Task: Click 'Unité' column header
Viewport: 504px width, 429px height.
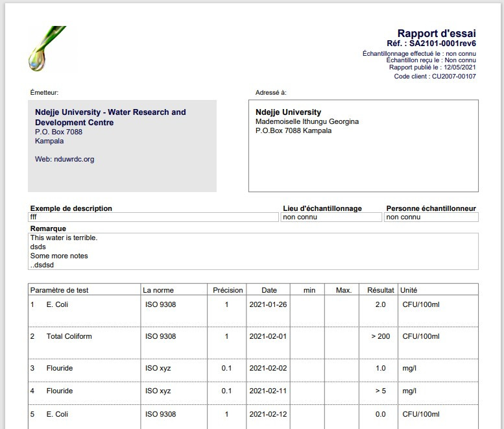Action: point(409,290)
